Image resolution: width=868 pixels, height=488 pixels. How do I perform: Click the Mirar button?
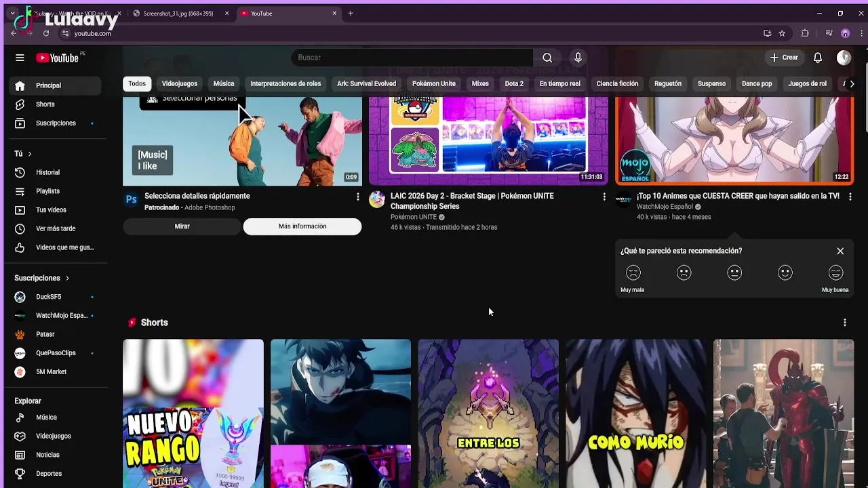click(x=182, y=226)
